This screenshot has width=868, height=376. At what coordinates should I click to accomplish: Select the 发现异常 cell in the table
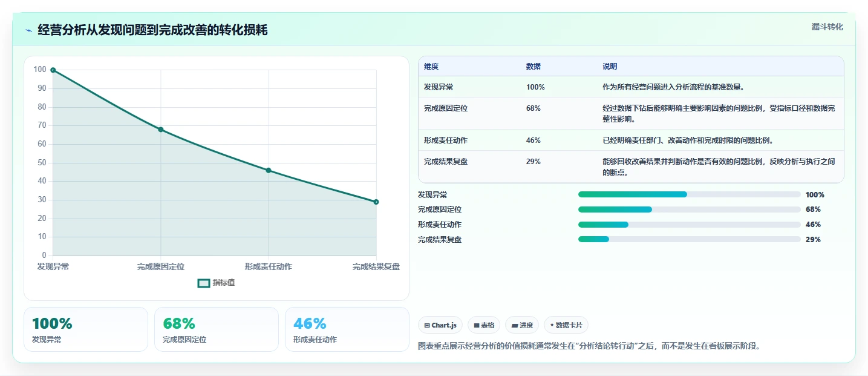(439, 87)
